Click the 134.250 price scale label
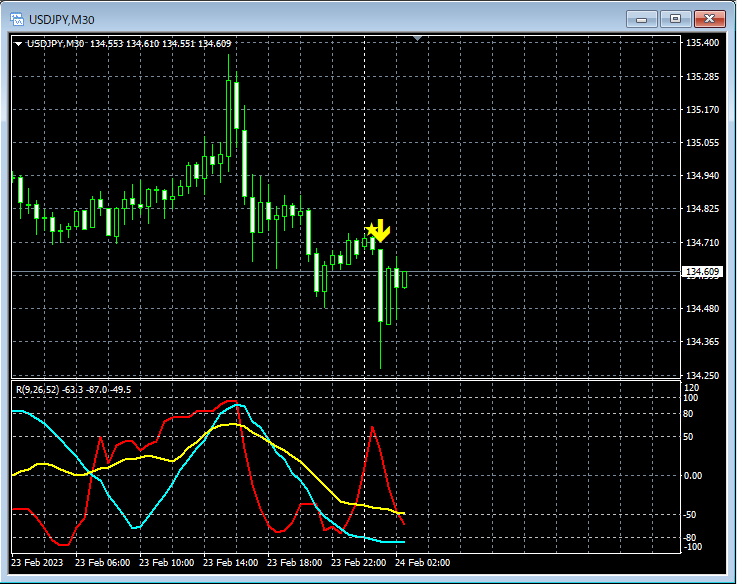This screenshot has width=738, height=584. 702,376
